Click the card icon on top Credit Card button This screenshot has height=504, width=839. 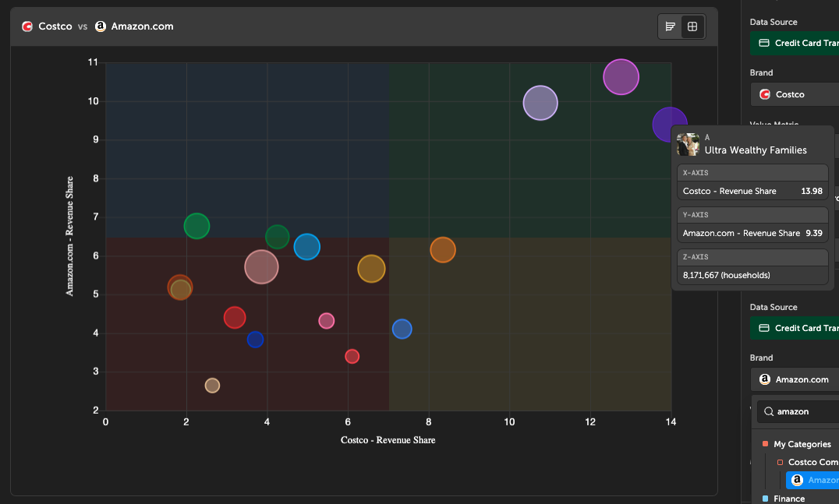(x=764, y=43)
